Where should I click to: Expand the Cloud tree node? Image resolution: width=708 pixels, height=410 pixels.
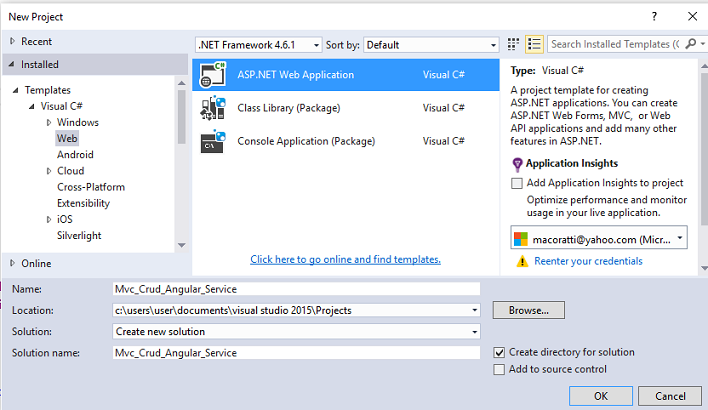coord(49,171)
